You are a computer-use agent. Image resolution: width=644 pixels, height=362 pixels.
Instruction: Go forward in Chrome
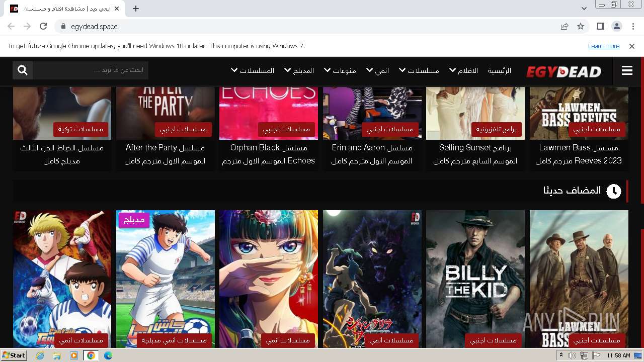(27, 26)
